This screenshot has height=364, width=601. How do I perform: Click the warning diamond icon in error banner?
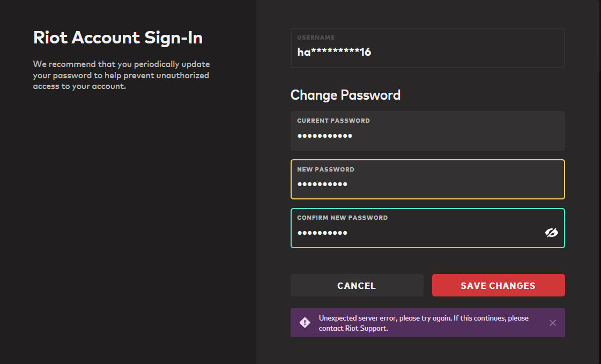pos(305,323)
